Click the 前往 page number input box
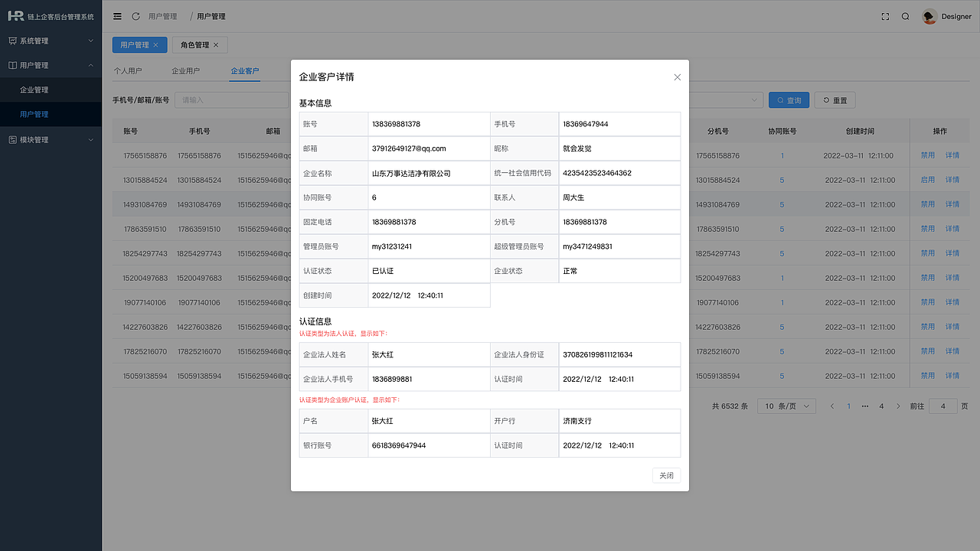980x551 pixels. [x=942, y=406]
